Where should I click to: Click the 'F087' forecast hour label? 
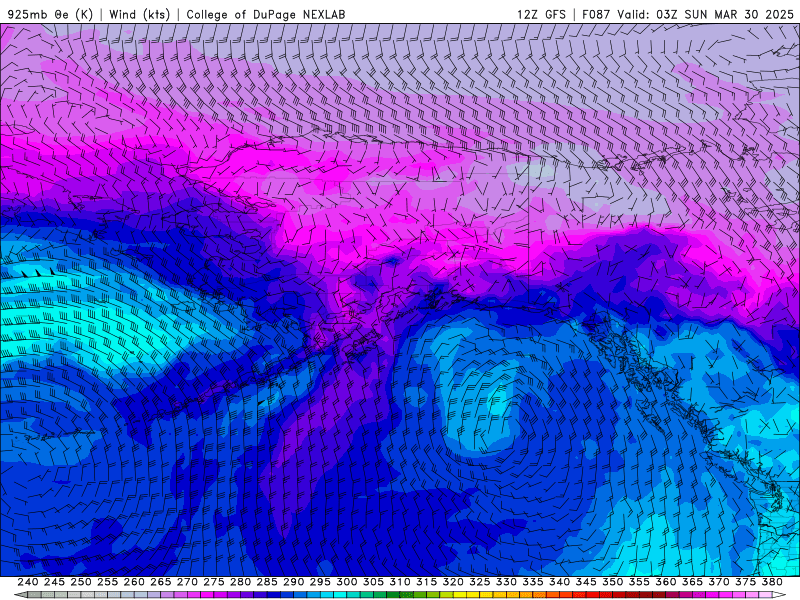[x=596, y=14]
